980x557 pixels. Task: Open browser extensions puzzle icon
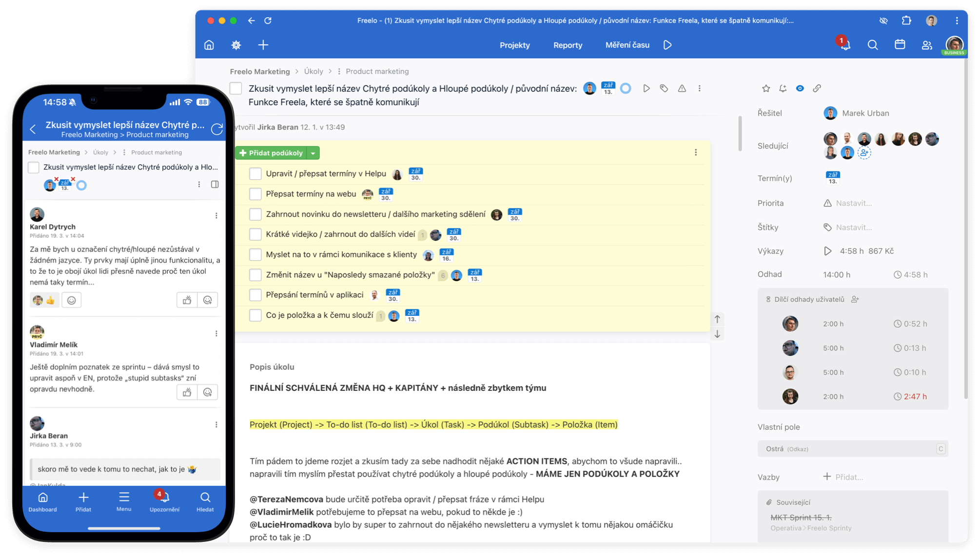pyautogui.click(x=906, y=20)
